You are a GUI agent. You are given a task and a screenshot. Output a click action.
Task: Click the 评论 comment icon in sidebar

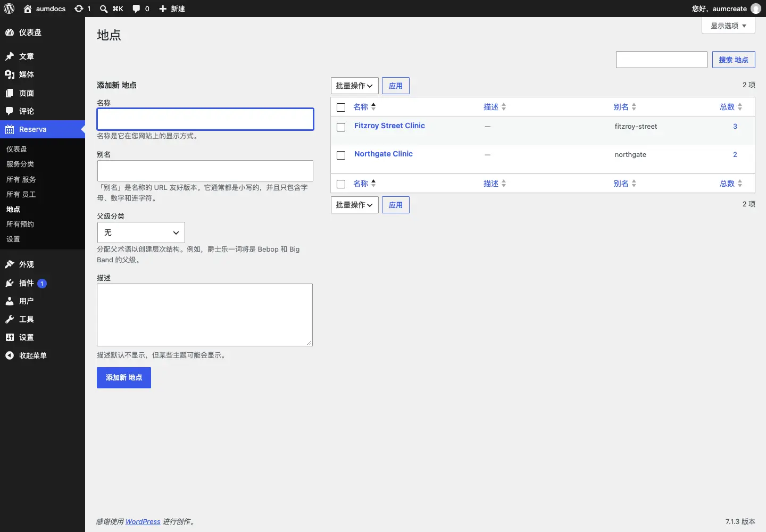pyautogui.click(x=10, y=111)
